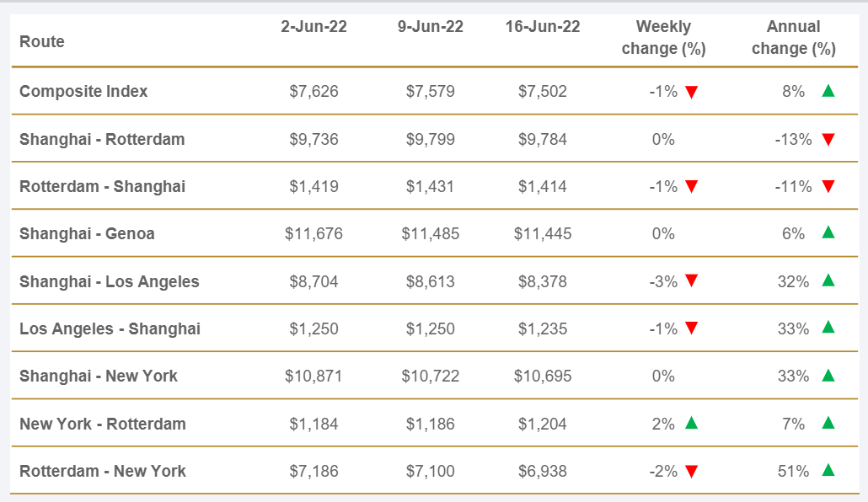Click Shanghai - Los Angeles weekly down arrow
Screen dimensions: 868x502
tap(692, 281)
